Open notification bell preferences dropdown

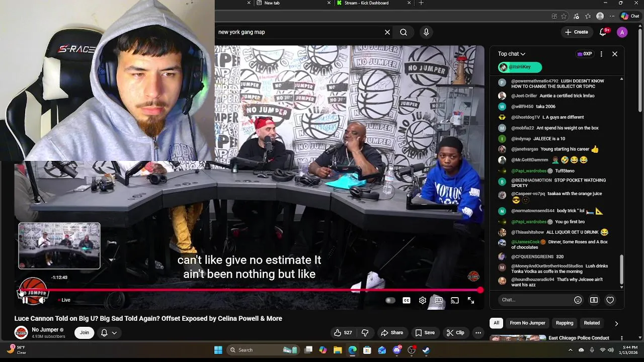109,332
